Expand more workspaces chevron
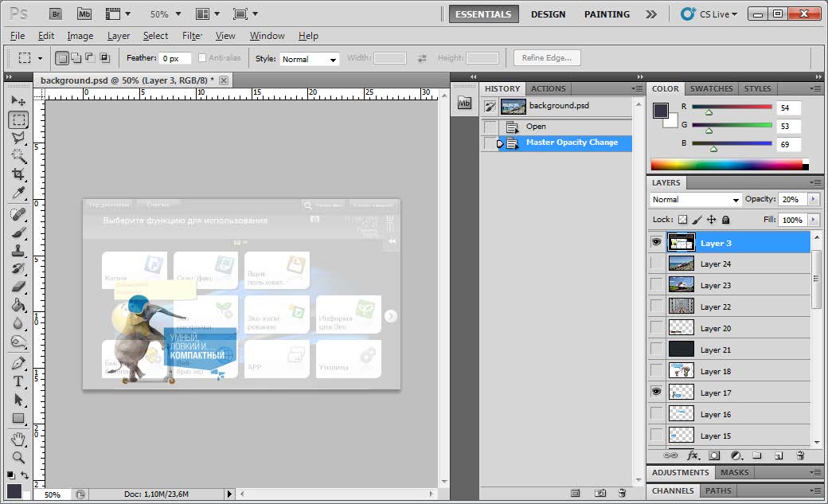This screenshot has height=504, width=828. (x=651, y=14)
